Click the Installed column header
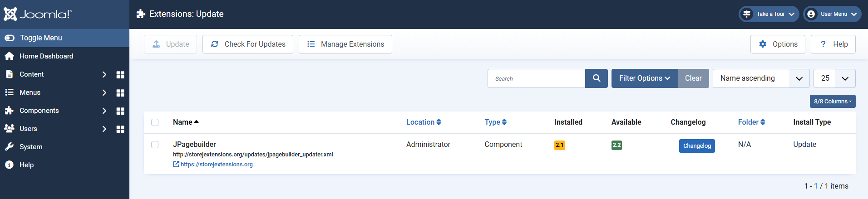Viewport: 868px width, 199px height. coord(568,122)
